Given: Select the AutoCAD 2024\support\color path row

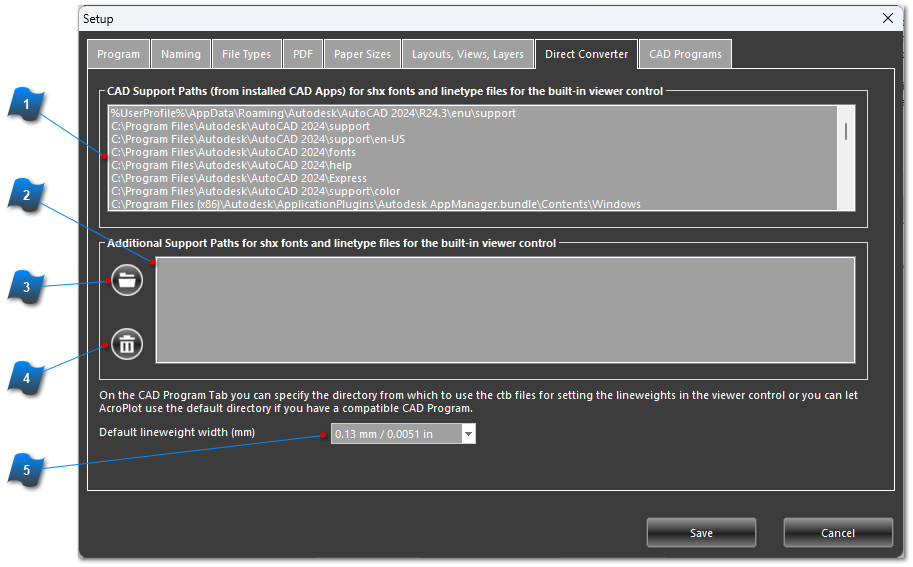Looking at the screenshot, I should click(x=473, y=191).
